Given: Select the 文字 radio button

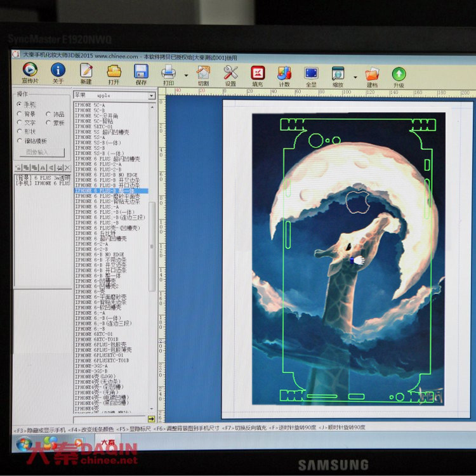Looking at the screenshot, I should (x=19, y=122).
